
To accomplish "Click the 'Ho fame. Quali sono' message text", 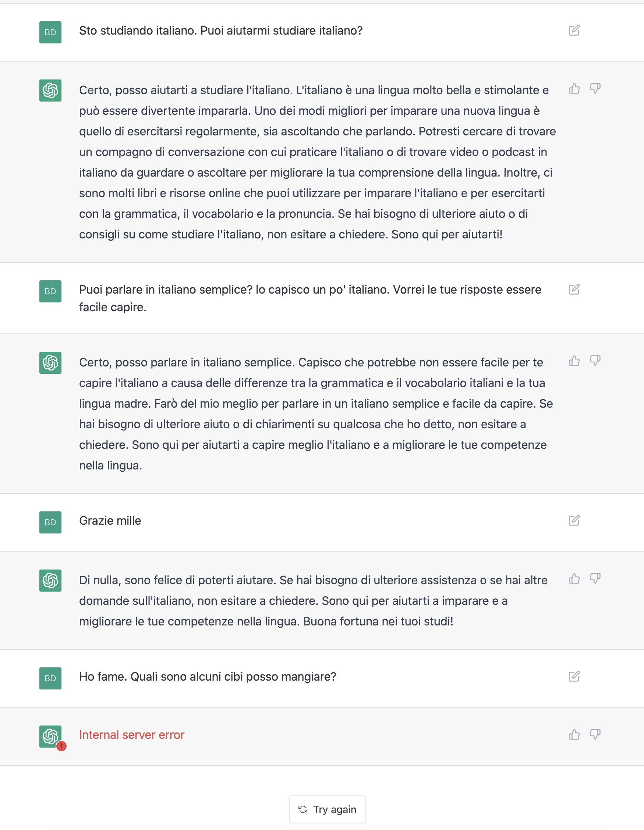I will (208, 677).
